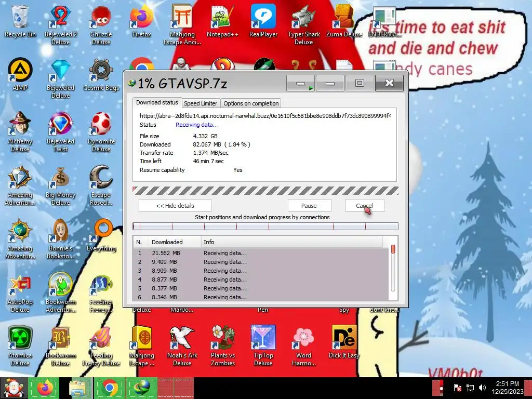Select connection row 4 with 8.877 MB
The width and height of the screenshot is (532, 399).
pos(261,280)
